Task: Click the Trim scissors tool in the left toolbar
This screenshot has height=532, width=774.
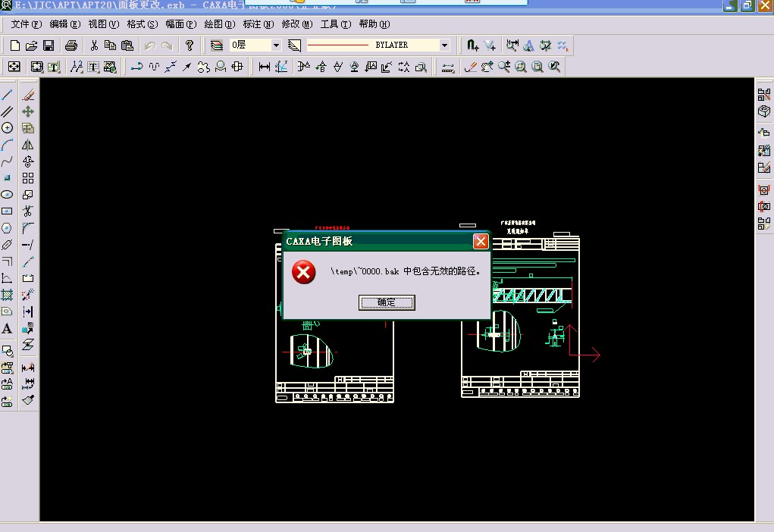Action: click(x=28, y=211)
